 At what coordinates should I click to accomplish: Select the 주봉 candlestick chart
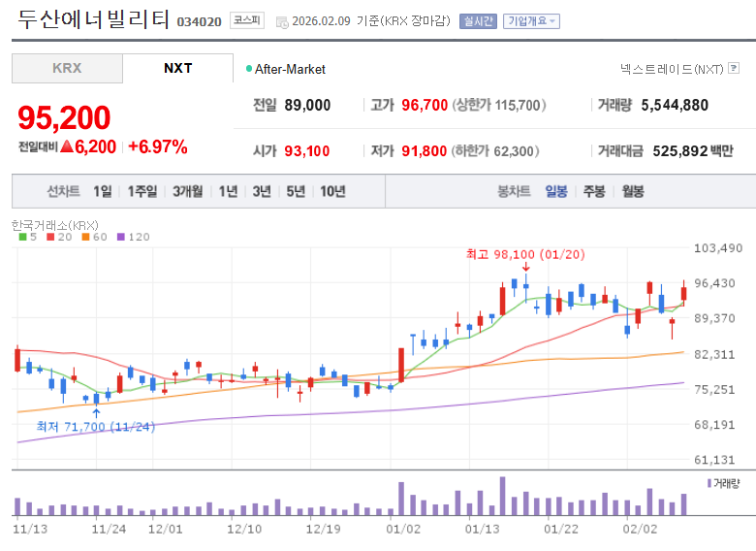click(x=594, y=191)
